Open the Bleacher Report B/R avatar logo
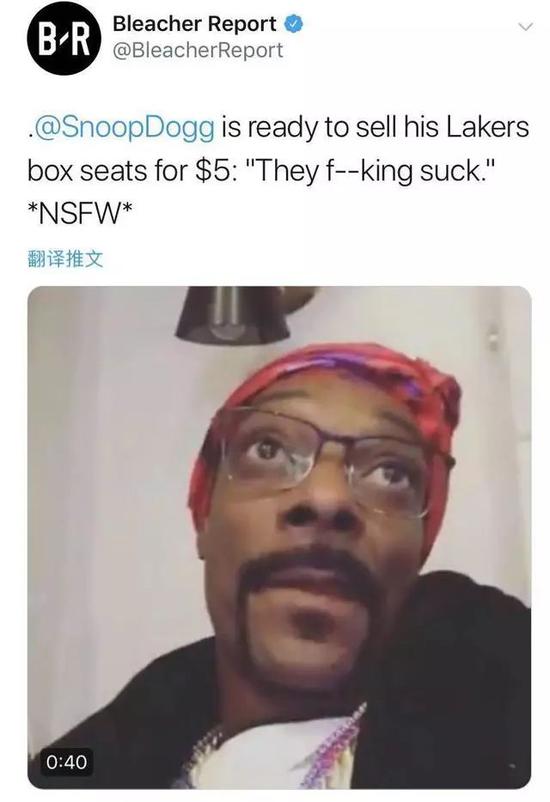Viewport: 550px width, 802px height. coord(64,39)
